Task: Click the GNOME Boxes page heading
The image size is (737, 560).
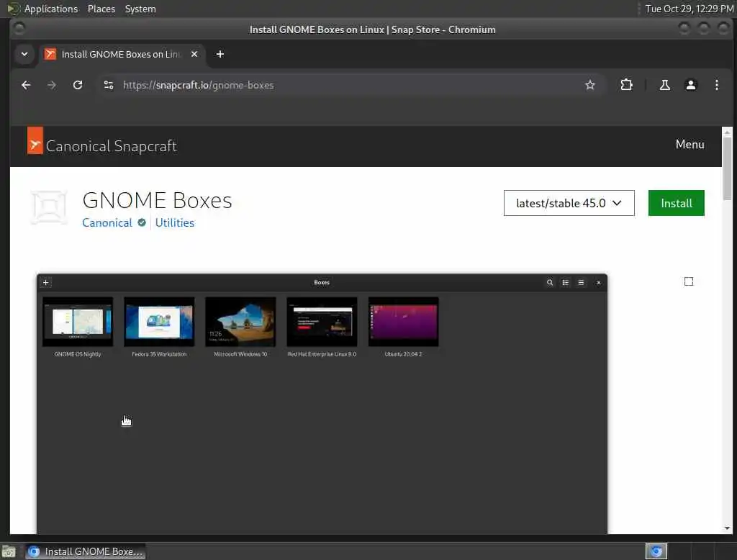Action: tap(157, 201)
